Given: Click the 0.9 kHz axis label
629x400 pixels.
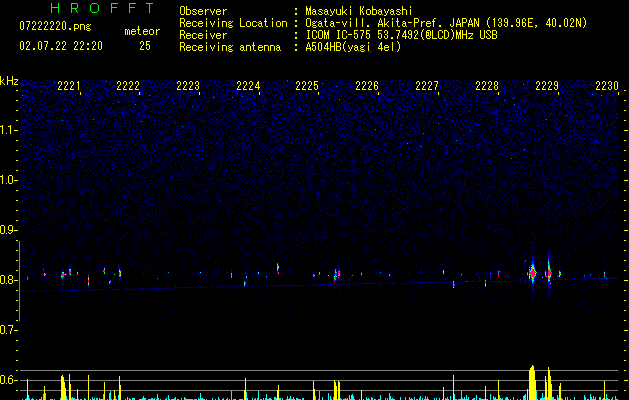Looking at the screenshot, I should point(8,230).
